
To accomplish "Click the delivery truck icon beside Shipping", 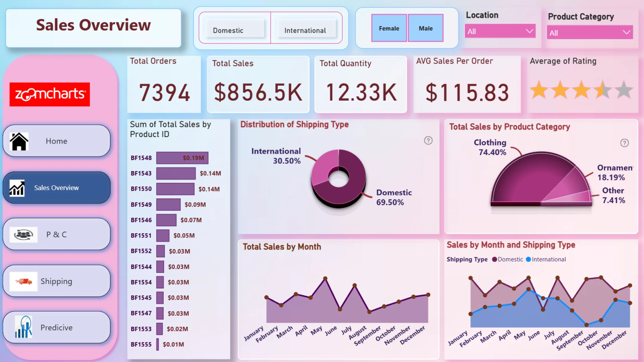I will (23, 281).
